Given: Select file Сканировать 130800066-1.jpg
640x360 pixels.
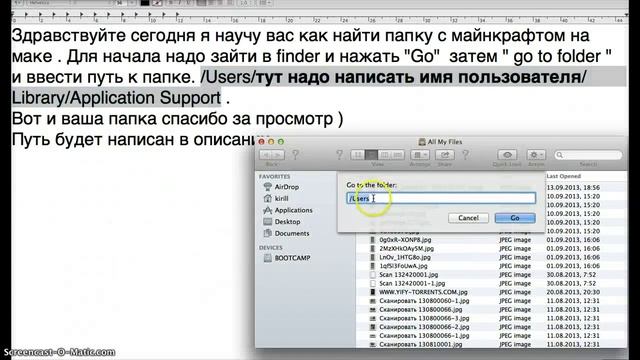Looking at the screenshot, I should click(424, 336).
